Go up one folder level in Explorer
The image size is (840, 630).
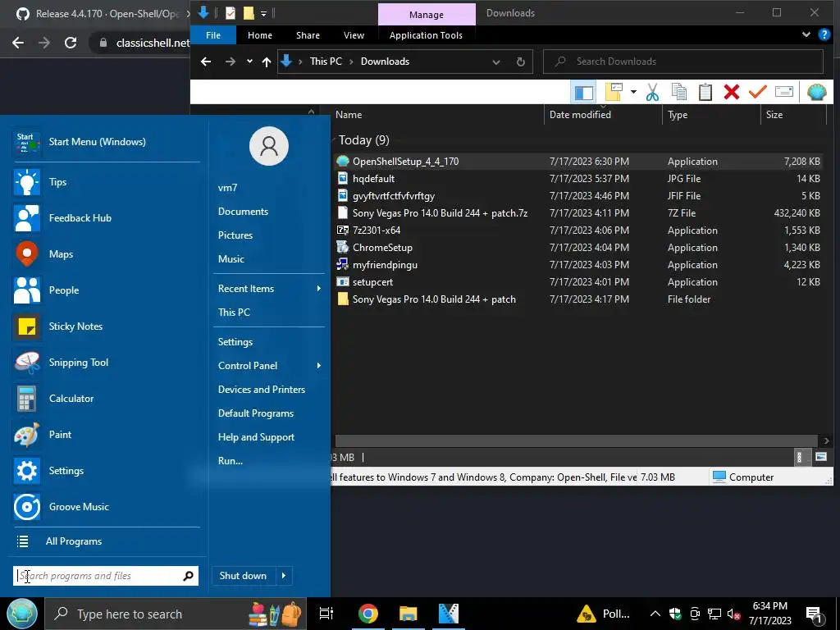pyautogui.click(x=267, y=62)
